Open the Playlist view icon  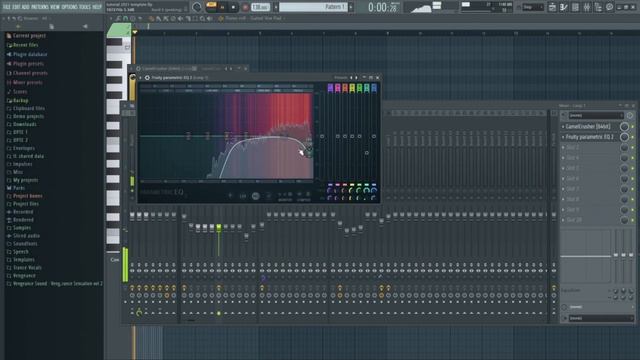point(552,7)
